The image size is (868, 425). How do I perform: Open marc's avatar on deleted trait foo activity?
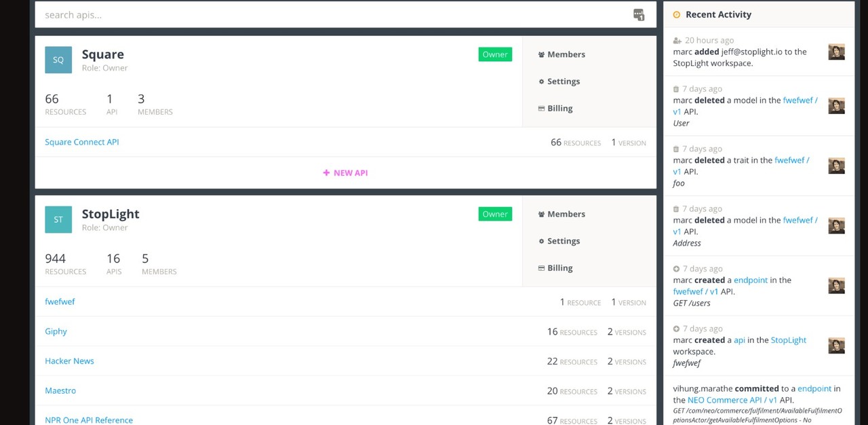(837, 166)
